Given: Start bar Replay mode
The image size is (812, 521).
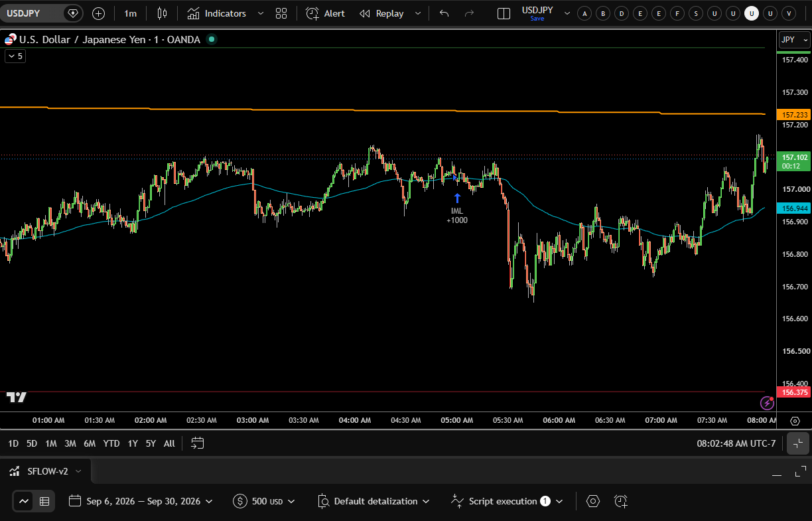Looking at the screenshot, I should (381, 13).
